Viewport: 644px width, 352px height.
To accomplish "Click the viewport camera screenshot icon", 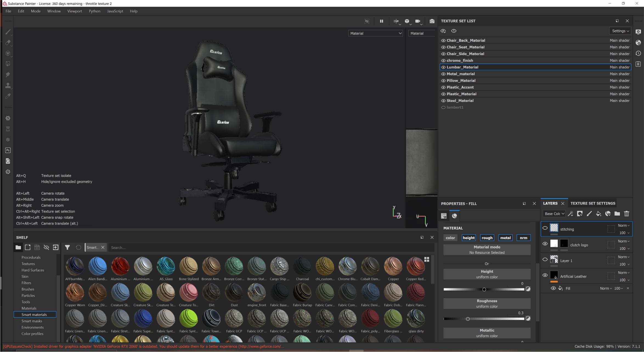I will [x=432, y=21].
